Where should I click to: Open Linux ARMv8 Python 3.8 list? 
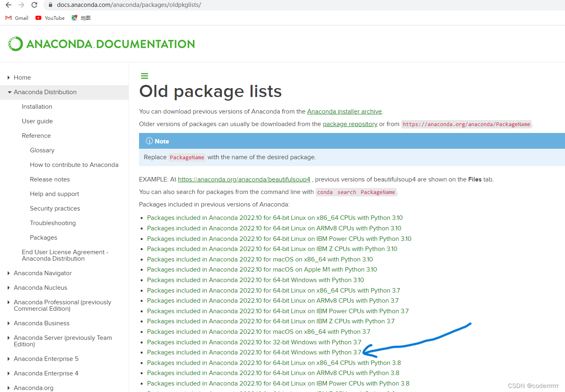point(273,373)
